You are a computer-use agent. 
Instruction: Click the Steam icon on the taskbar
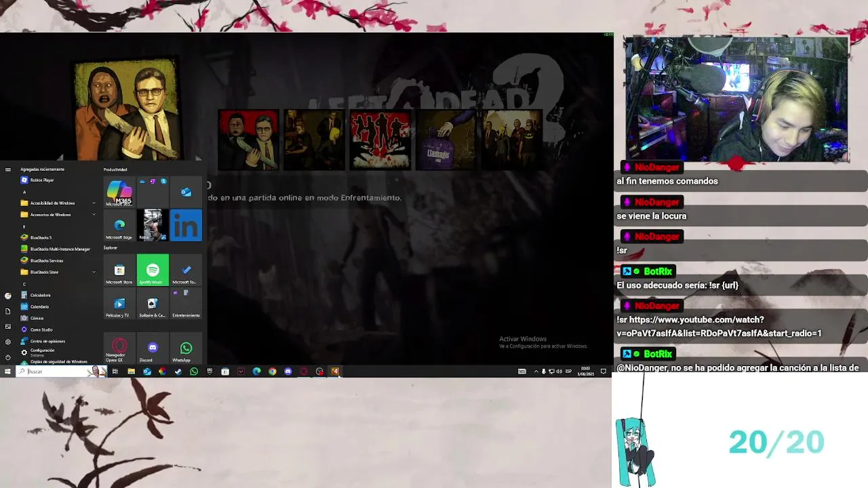(x=178, y=371)
